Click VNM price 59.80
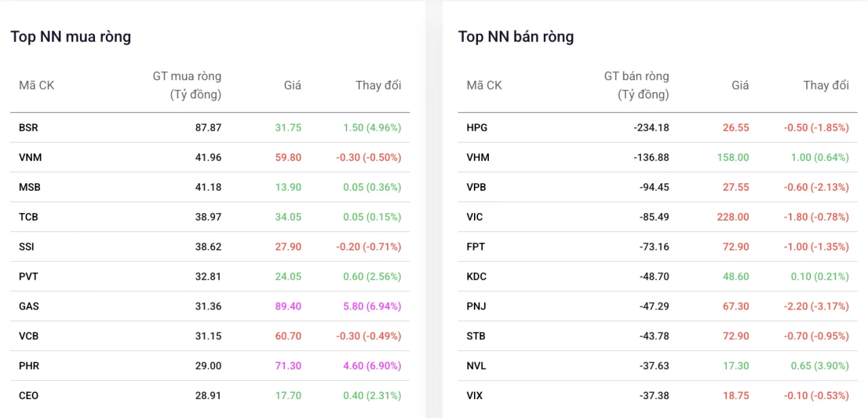Image resolution: width=868 pixels, height=418 pixels. pos(288,157)
